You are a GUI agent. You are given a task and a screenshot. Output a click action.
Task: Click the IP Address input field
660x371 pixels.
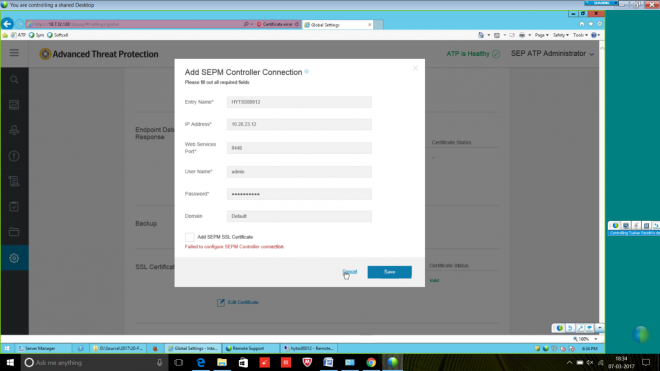tap(299, 124)
